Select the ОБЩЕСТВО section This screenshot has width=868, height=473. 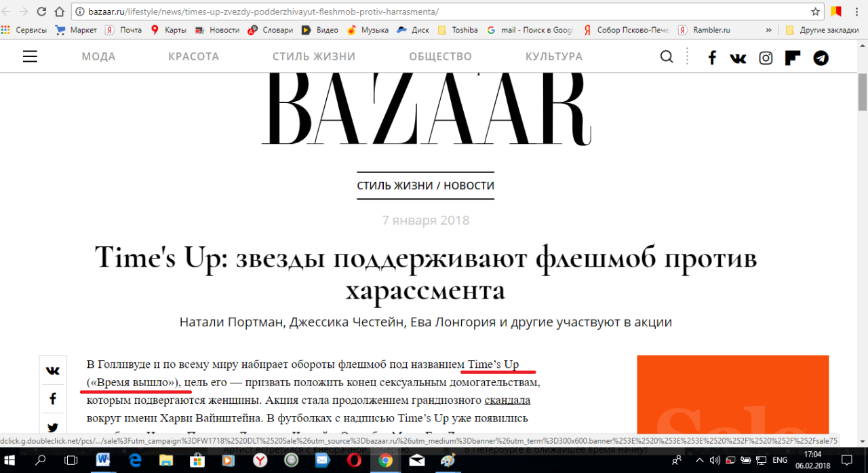tap(440, 57)
